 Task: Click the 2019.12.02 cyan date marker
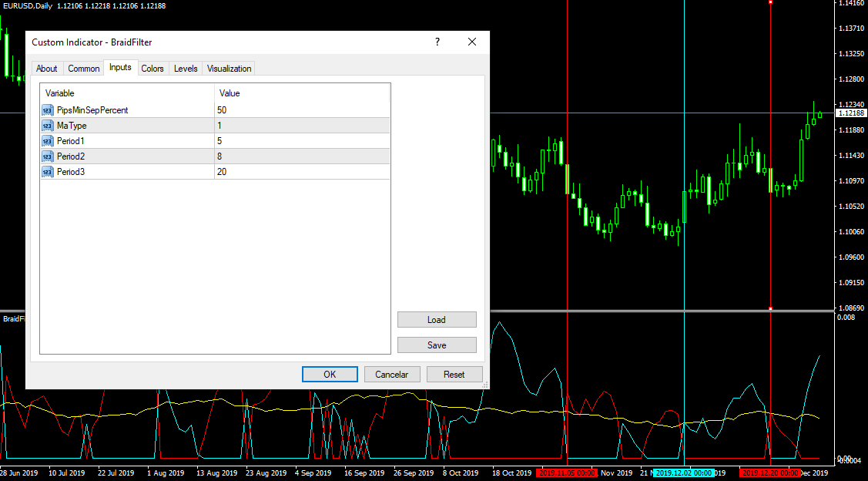[x=684, y=473]
